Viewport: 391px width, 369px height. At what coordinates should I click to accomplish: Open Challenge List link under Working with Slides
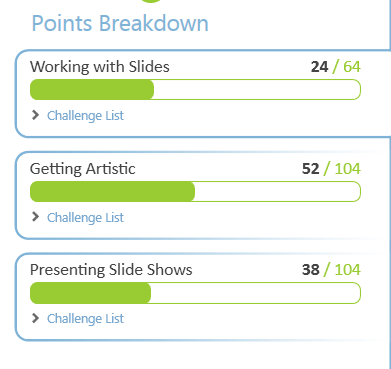coord(85,116)
